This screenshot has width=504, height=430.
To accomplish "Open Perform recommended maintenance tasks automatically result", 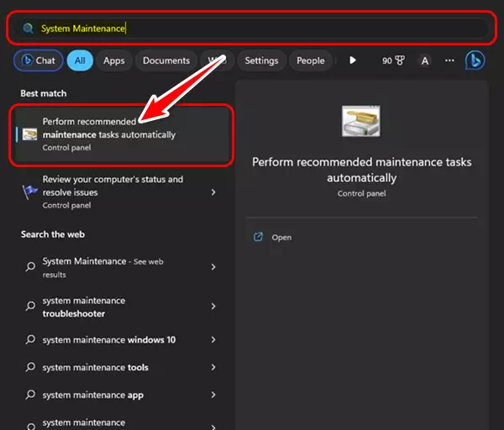I will (x=122, y=134).
